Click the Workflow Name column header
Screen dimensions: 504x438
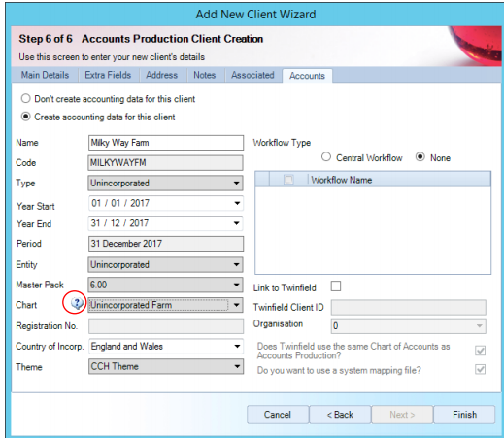[399, 180]
